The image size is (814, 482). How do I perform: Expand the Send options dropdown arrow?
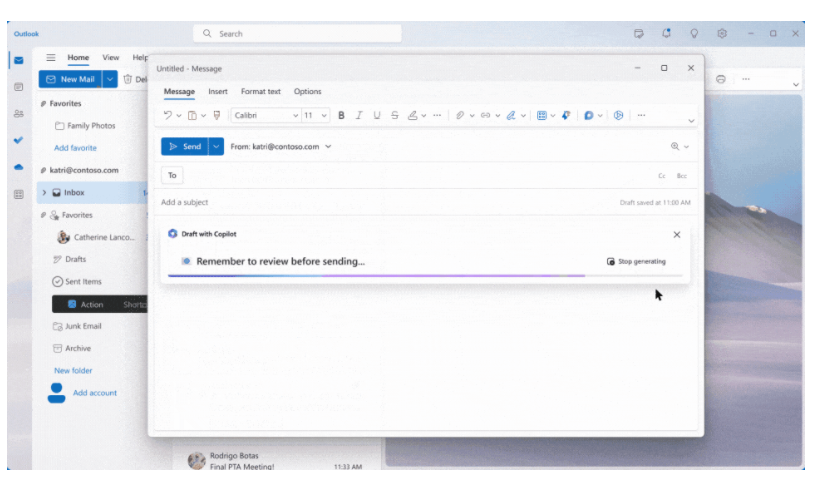coord(216,146)
